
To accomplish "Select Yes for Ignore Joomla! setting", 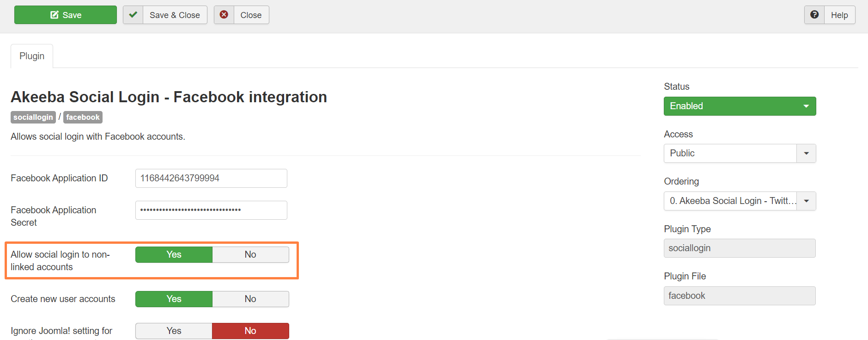I will pos(174,331).
